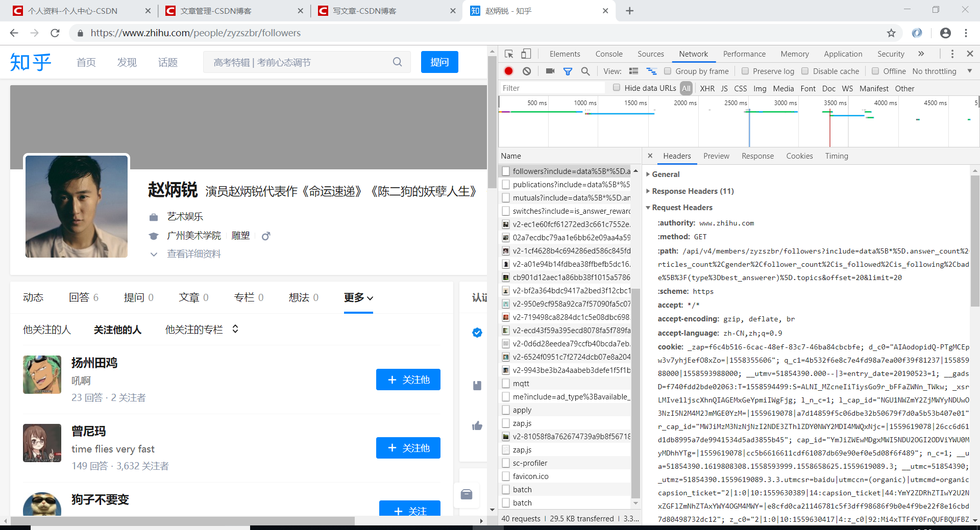The height and width of the screenshot is (530, 980).
Task: Toggle the waterfall overview icon
Action: (x=652, y=71)
